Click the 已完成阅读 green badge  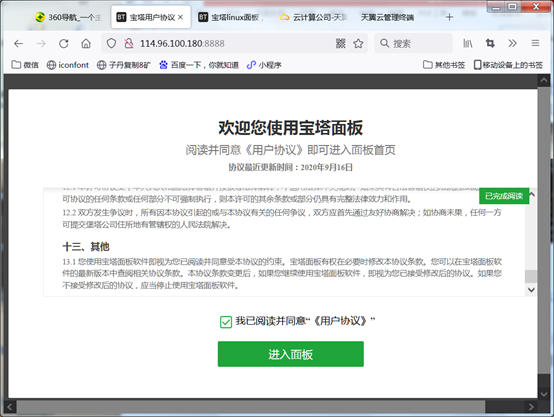click(504, 196)
